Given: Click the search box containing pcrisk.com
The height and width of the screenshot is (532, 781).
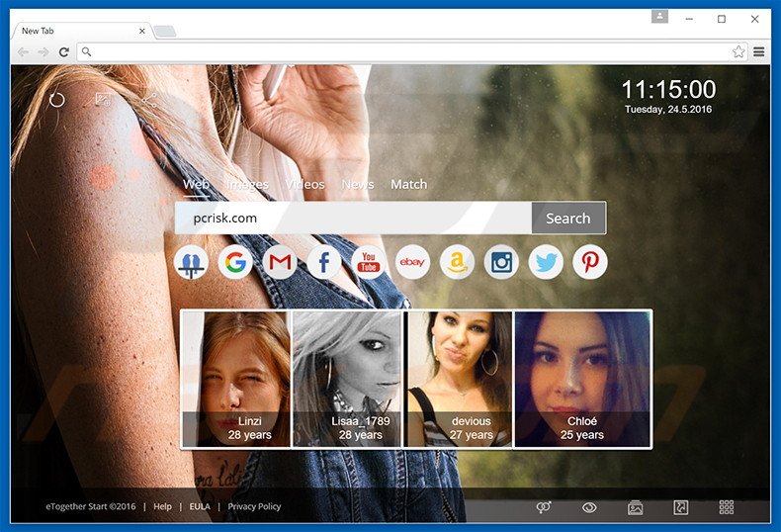Looking at the screenshot, I should 353,219.
